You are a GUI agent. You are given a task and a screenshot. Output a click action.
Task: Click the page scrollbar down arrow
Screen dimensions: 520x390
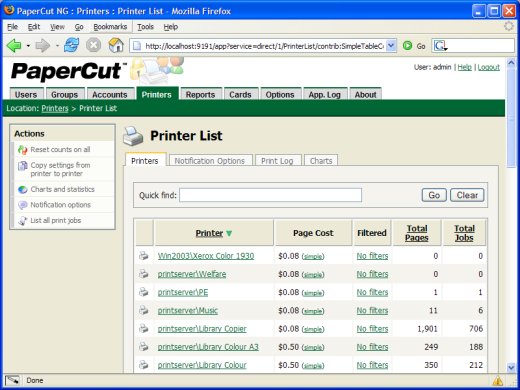point(511,367)
